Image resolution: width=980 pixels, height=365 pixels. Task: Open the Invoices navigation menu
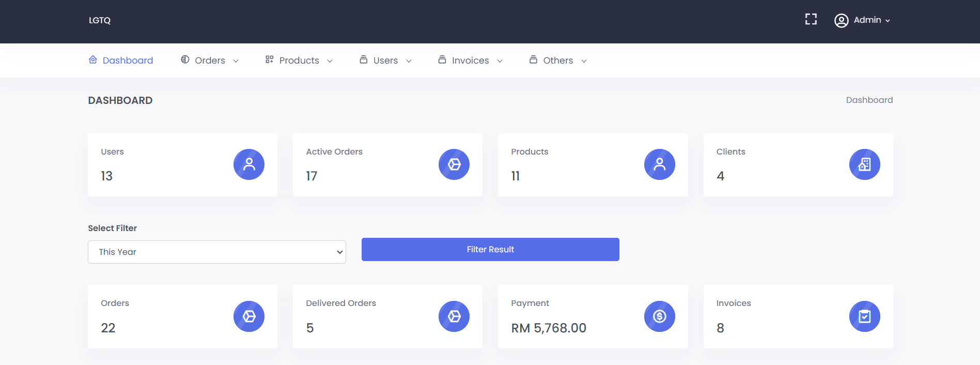[x=470, y=60]
